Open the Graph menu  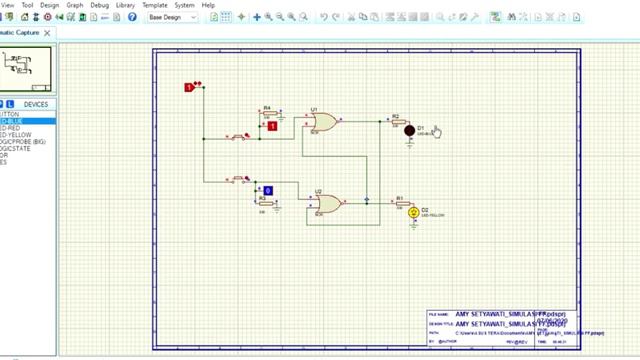(x=75, y=5)
